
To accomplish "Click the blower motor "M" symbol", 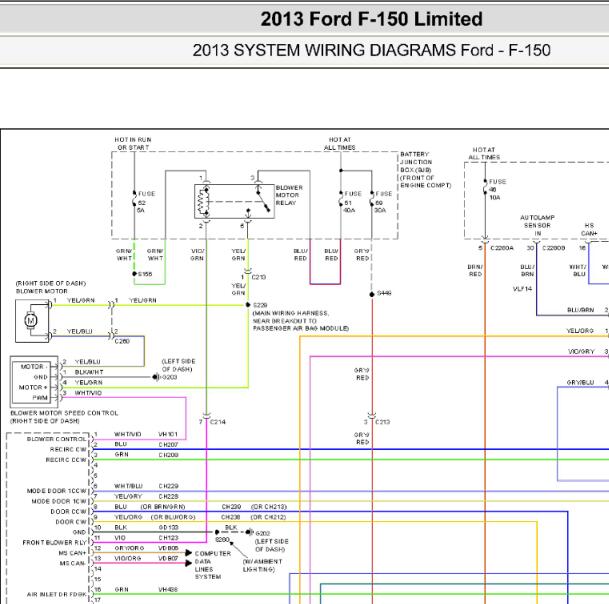I will pos(31,321).
